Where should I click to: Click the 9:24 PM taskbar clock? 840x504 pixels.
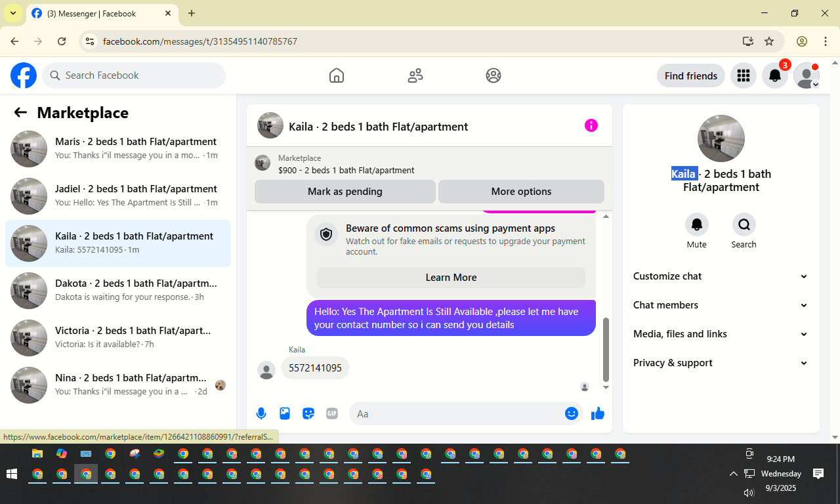pos(780,459)
